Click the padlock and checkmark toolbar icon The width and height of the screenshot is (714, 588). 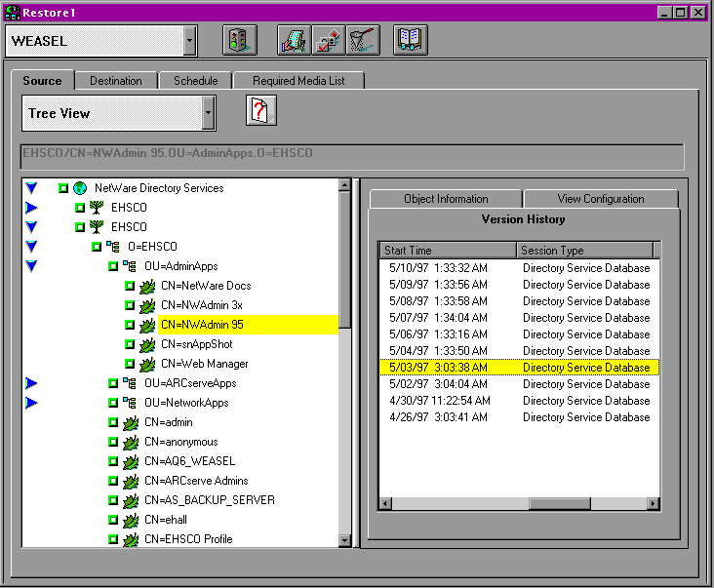(x=330, y=41)
